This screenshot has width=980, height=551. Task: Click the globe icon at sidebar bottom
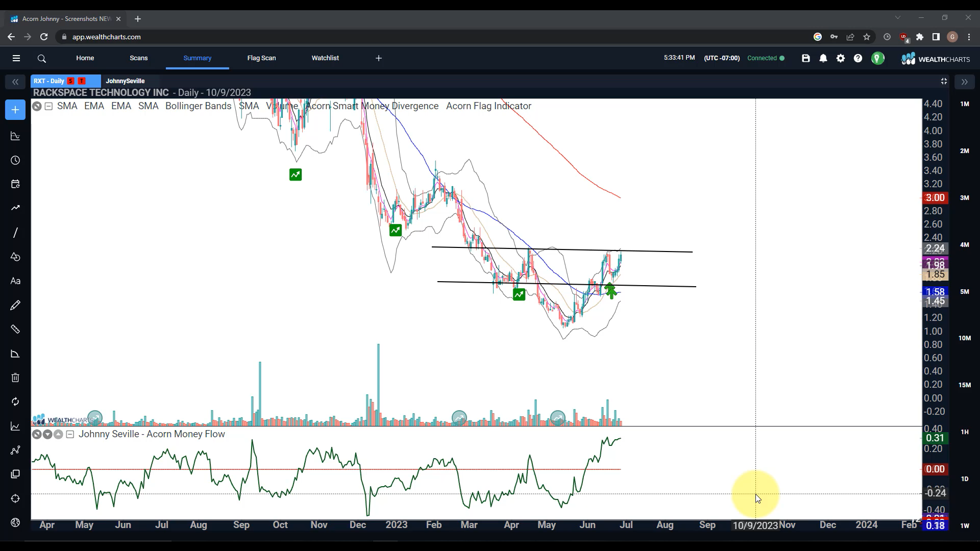coord(15,522)
